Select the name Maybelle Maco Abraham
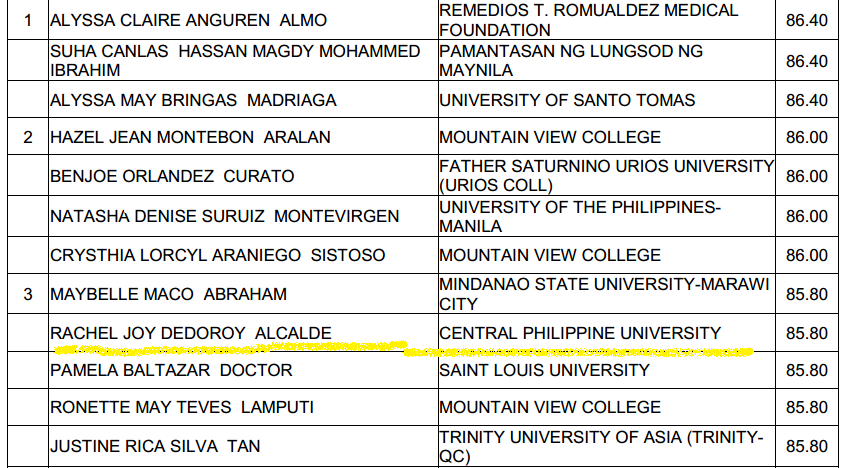 pos(168,294)
